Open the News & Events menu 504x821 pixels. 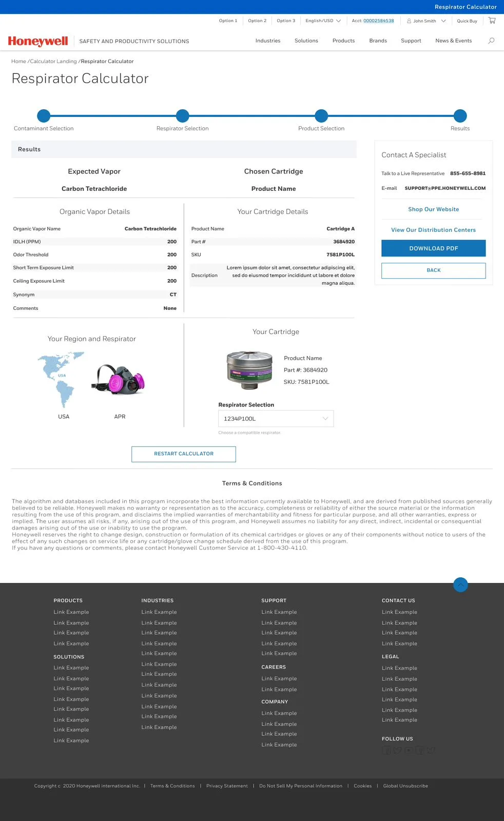point(454,41)
